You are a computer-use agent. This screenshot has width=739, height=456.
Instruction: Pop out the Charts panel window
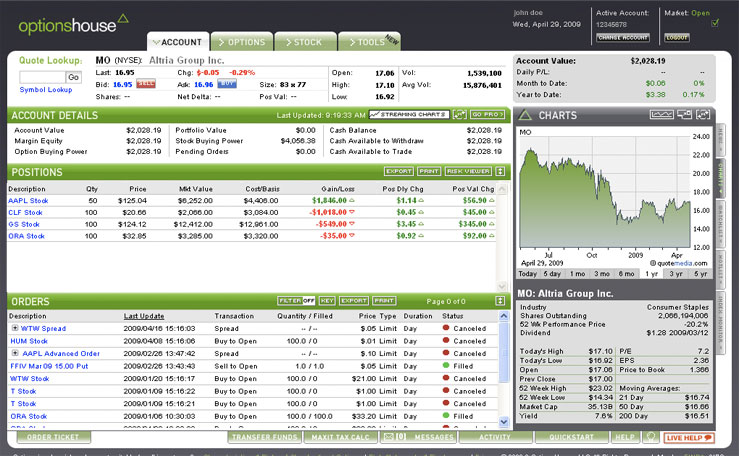(x=703, y=114)
